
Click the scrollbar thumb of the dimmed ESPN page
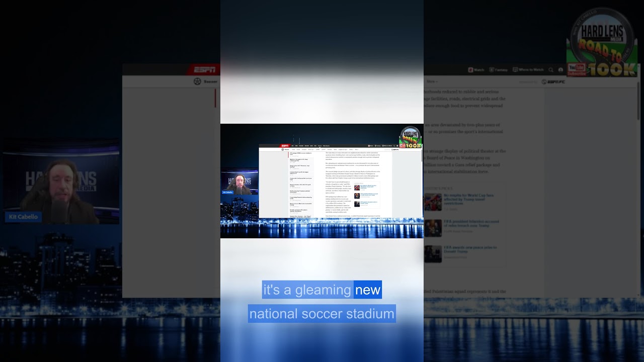point(639,101)
